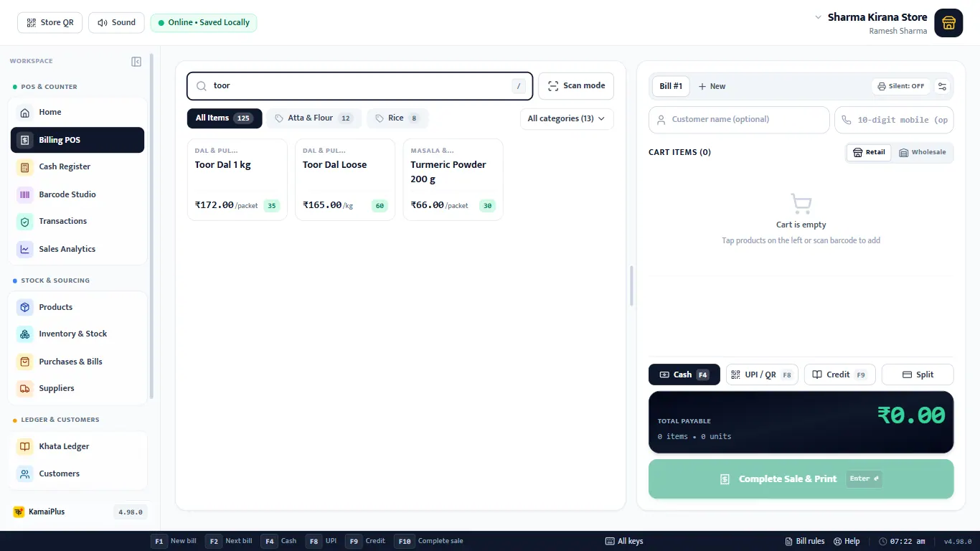Select UPI / QR payment method
980x551 pixels.
pos(762,375)
